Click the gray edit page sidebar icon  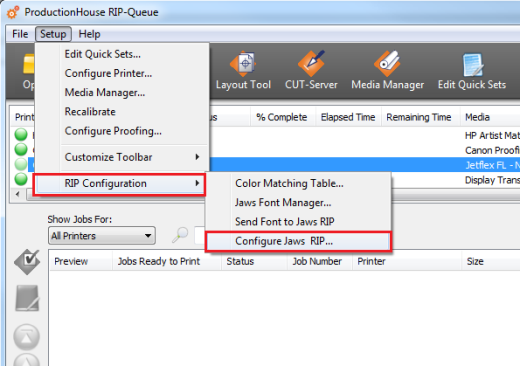pyautogui.click(x=27, y=298)
